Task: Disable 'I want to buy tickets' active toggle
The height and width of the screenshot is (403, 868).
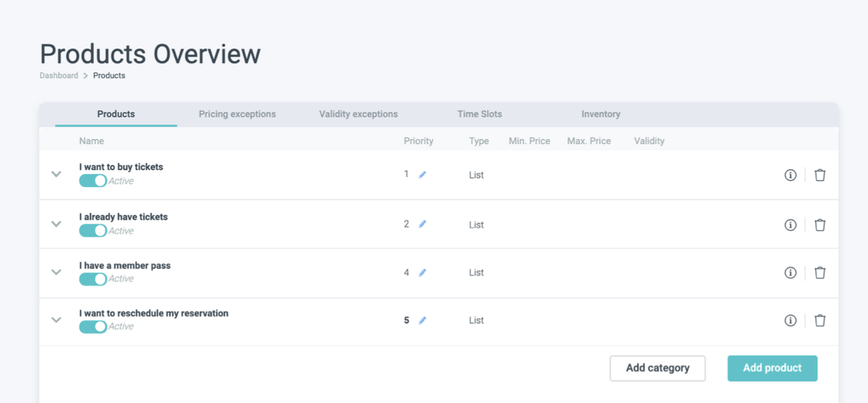Action: point(93,181)
